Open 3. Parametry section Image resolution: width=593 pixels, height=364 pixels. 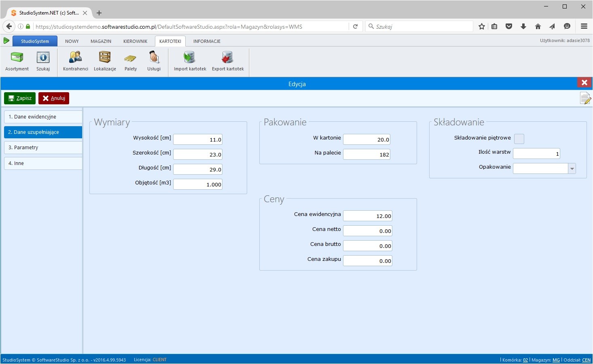43,148
